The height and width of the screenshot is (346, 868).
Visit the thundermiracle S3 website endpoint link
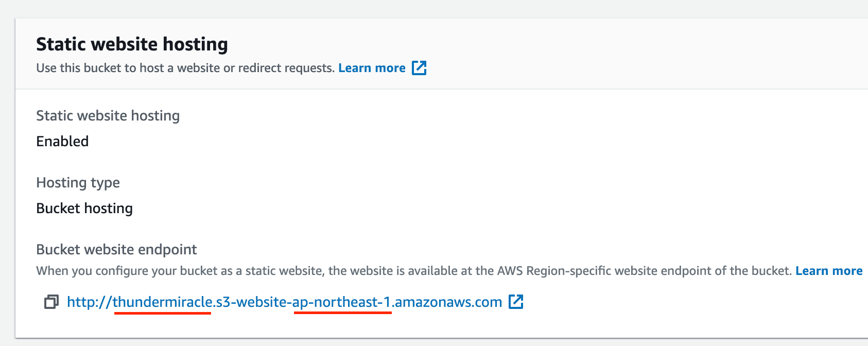point(284,302)
